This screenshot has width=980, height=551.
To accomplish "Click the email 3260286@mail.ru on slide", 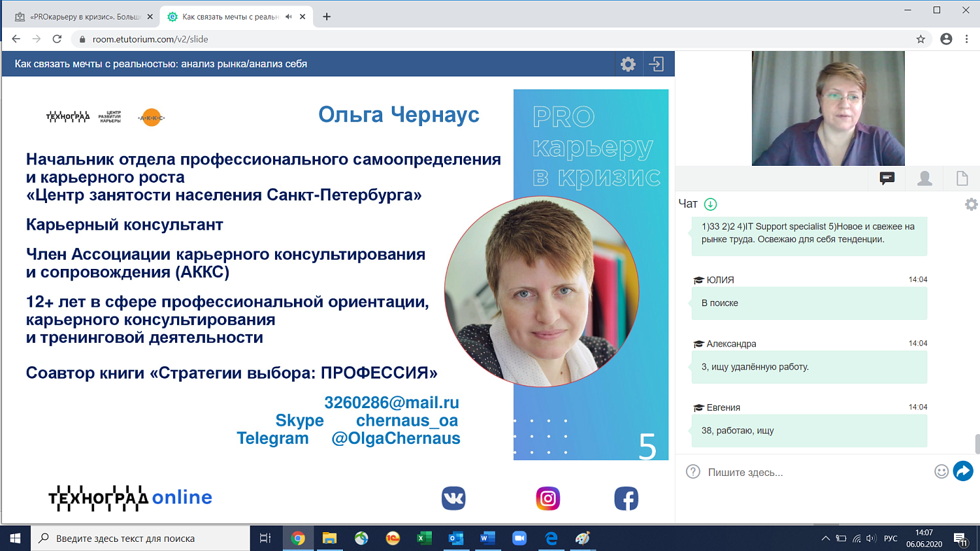I will coord(391,402).
